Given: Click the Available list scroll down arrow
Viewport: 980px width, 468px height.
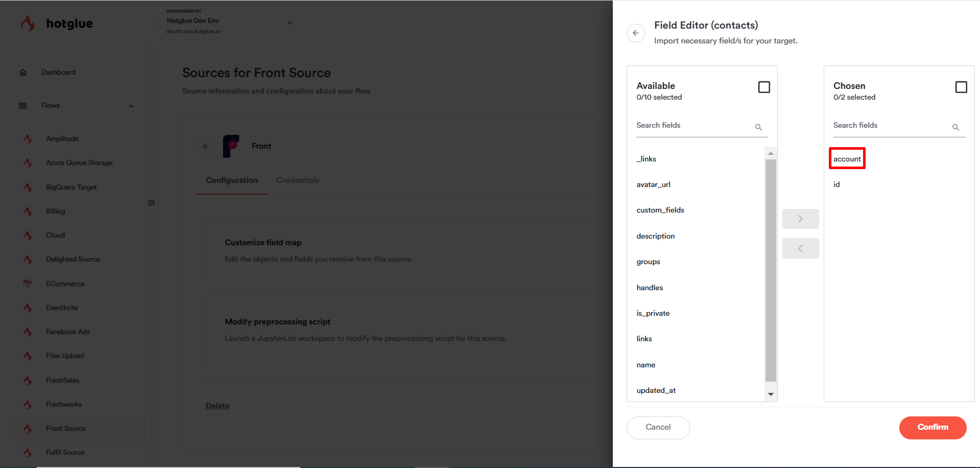Looking at the screenshot, I should tap(771, 394).
